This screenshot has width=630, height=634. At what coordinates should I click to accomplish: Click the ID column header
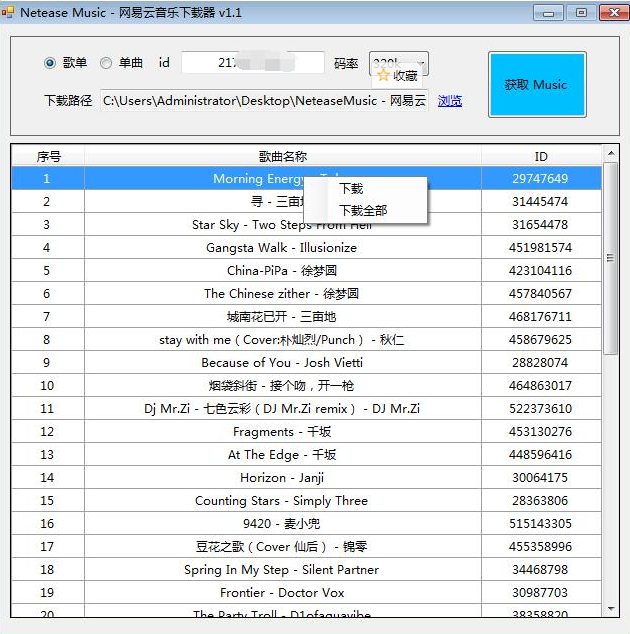point(541,156)
